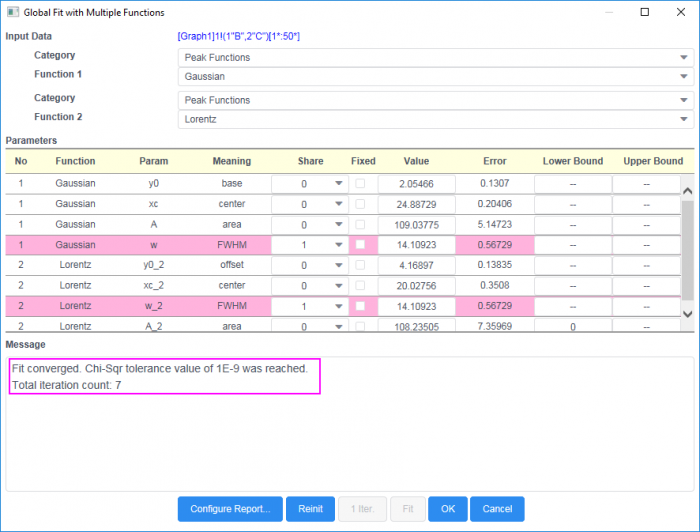Maximize the Global Fit dialog window
This screenshot has height=532, width=700.
(645, 12)
